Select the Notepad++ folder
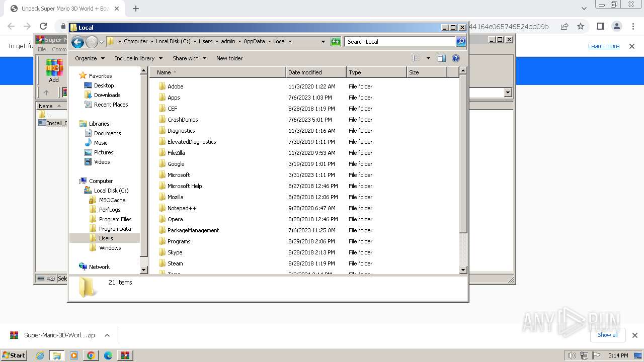644x362 pixels. pyautogui.click(x=182, y=208)
